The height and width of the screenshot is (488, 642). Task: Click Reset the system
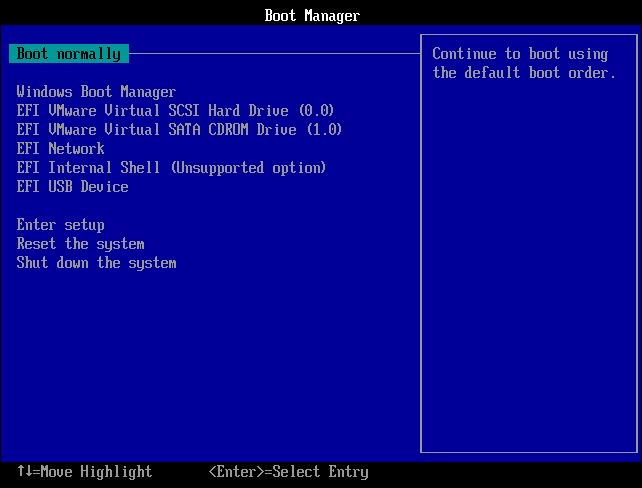pyautogui.click(x=80, y=244)
